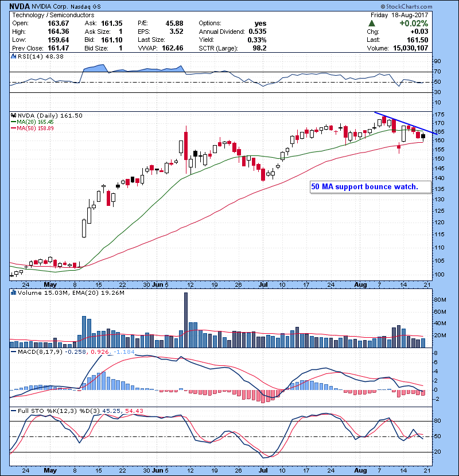Viewport: 459px width, 476px height.
Task: Click the Prev Close value 161.47
Action: click(x=59, y=48)
